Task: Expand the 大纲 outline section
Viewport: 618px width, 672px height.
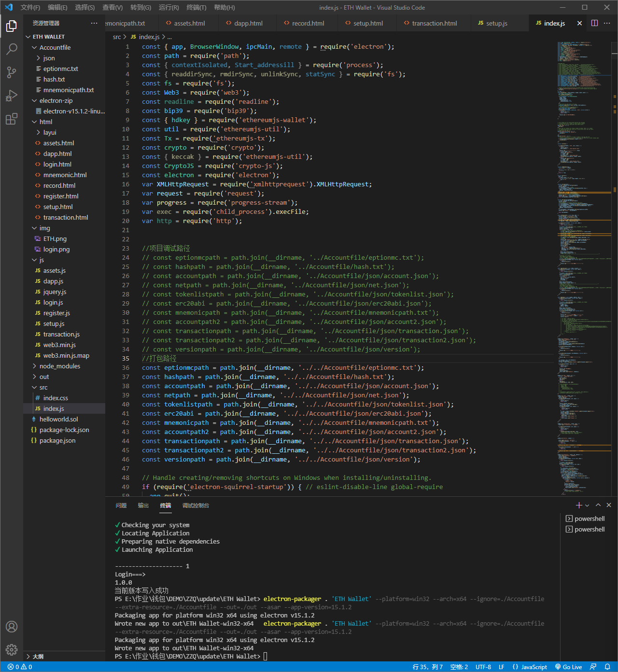Action: (x=64, y=656)
